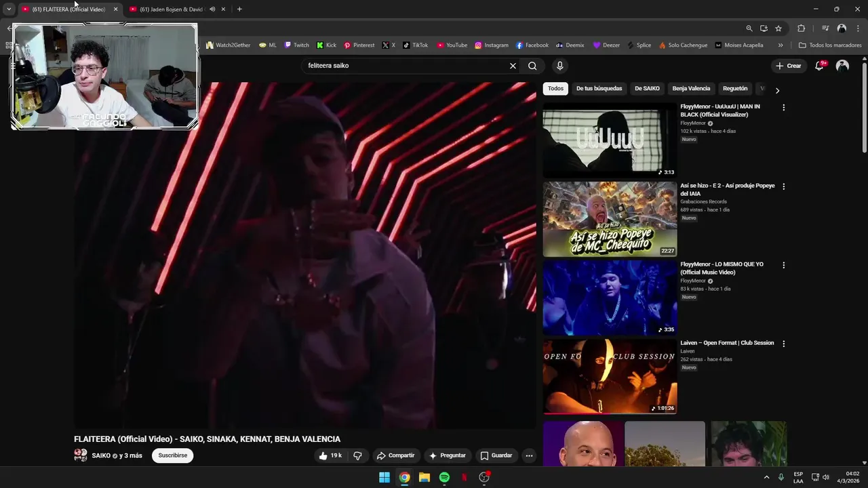Image resolution: width=868 pixels, height=488 pixels.
Task: Open the Instagram bookmark
Action: [x=491, y=45]
